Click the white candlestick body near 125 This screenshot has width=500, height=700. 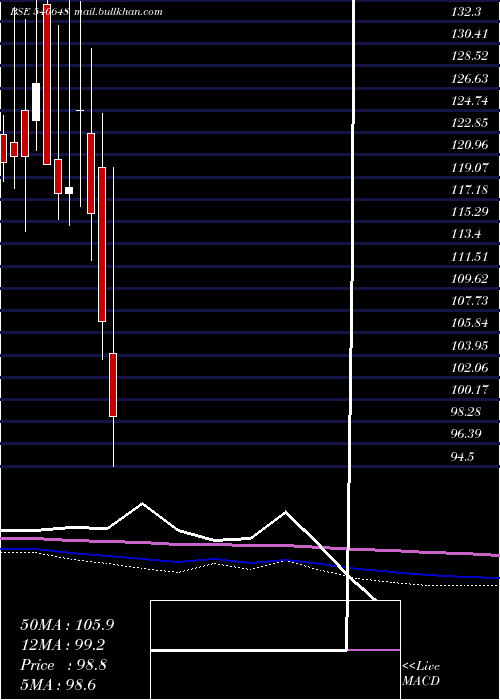36,102
